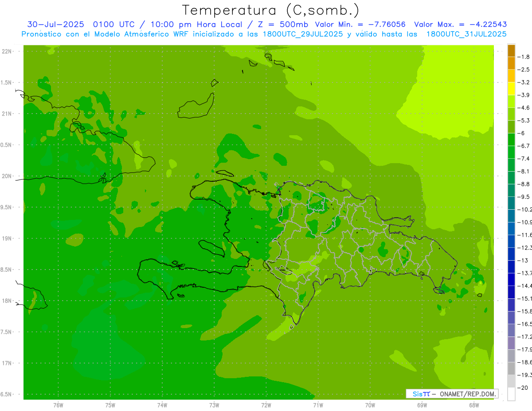Click the -6 legend value
Screen dimensions: 532x411
click(522, 133)
